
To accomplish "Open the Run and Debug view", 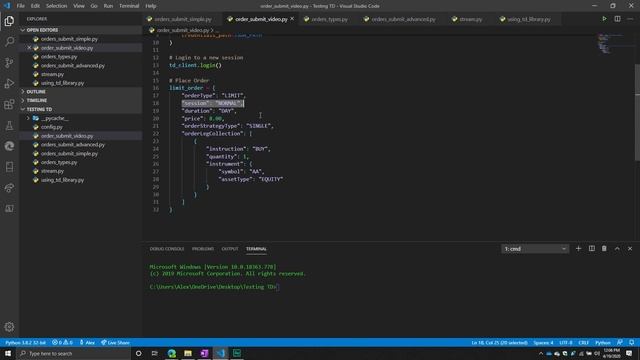I will tap(9, 83).
